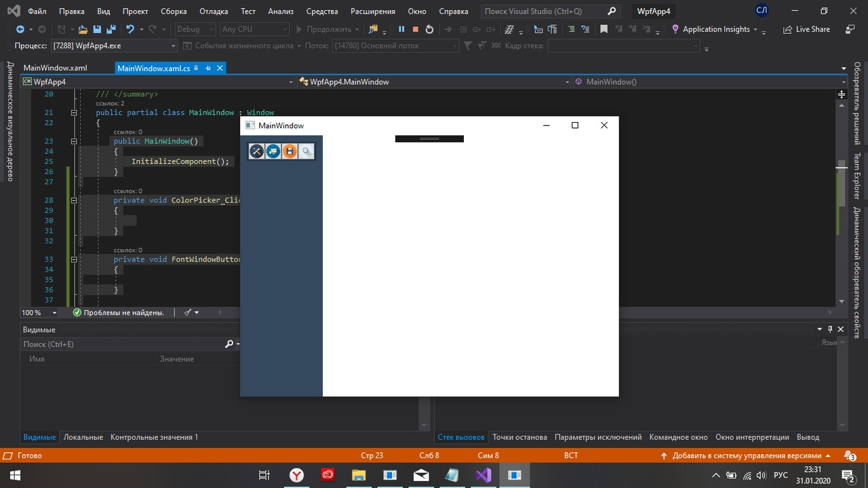Image resolution: width=868 pixels, height=488 pixels.
Task: Switch to the MainWindow.xaml tab
Action: pyautogui.click(x=55, y=68)
